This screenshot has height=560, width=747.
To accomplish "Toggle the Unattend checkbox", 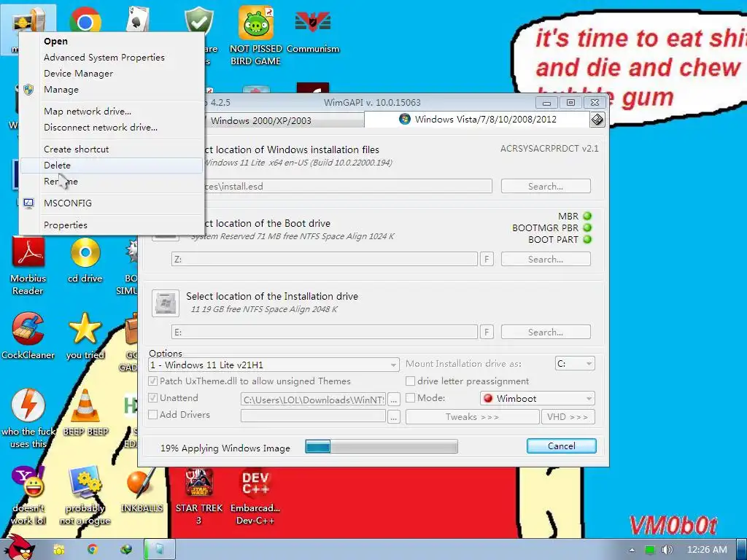I will (x=153, y=397).
